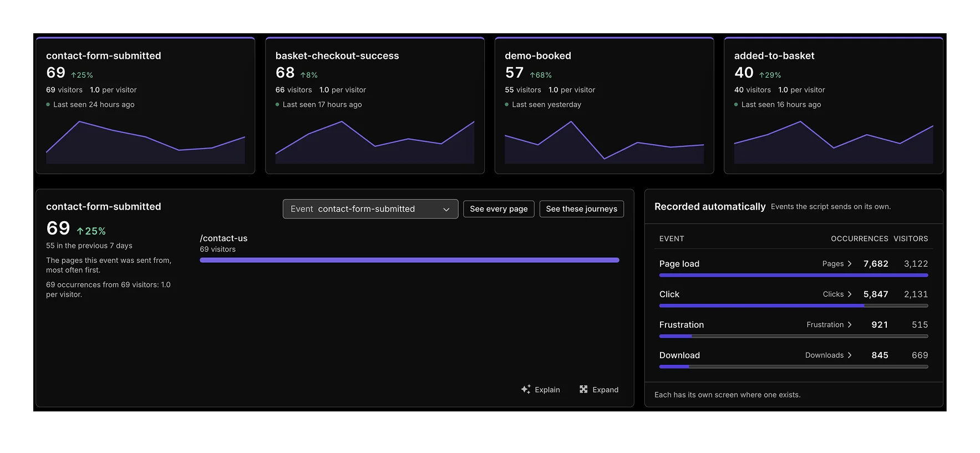Click the basket-checkout-success sparkline chart
Viewport: 980px width, 453px height.
(x=375, y=142)
